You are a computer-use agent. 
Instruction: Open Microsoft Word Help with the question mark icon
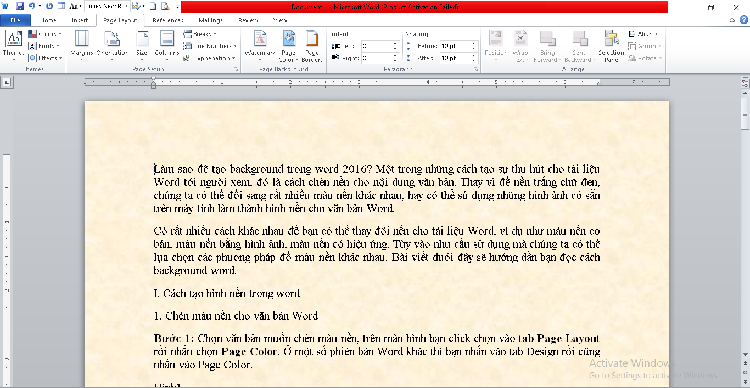[x=744, y=20]
